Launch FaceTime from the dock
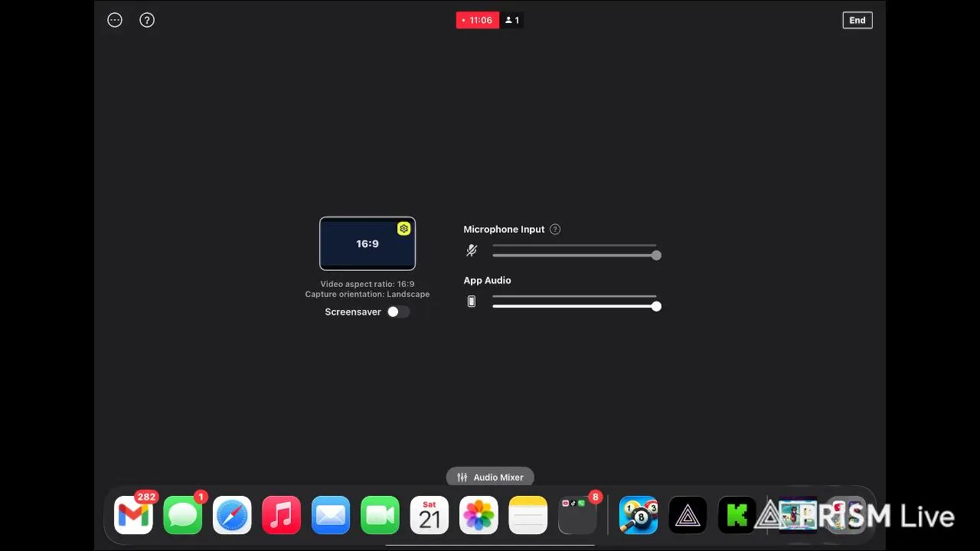Screen dimensions: 980x551 tap(381, 516)
